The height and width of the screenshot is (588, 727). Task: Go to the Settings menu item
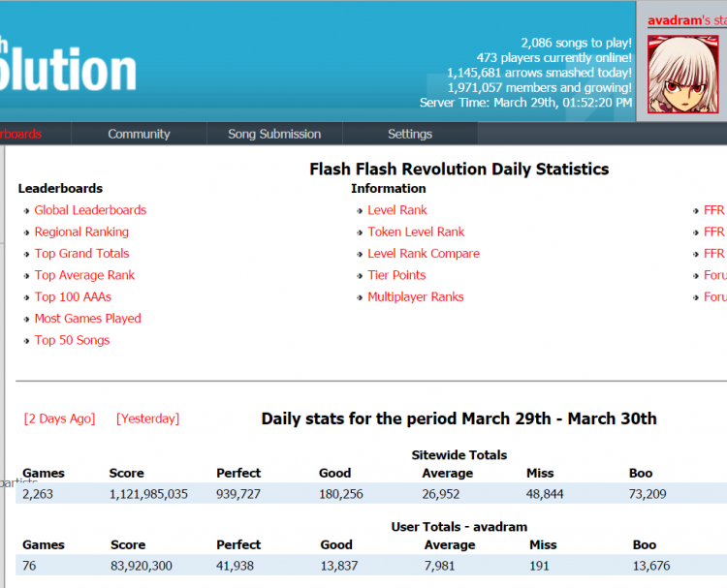(410, 134)
